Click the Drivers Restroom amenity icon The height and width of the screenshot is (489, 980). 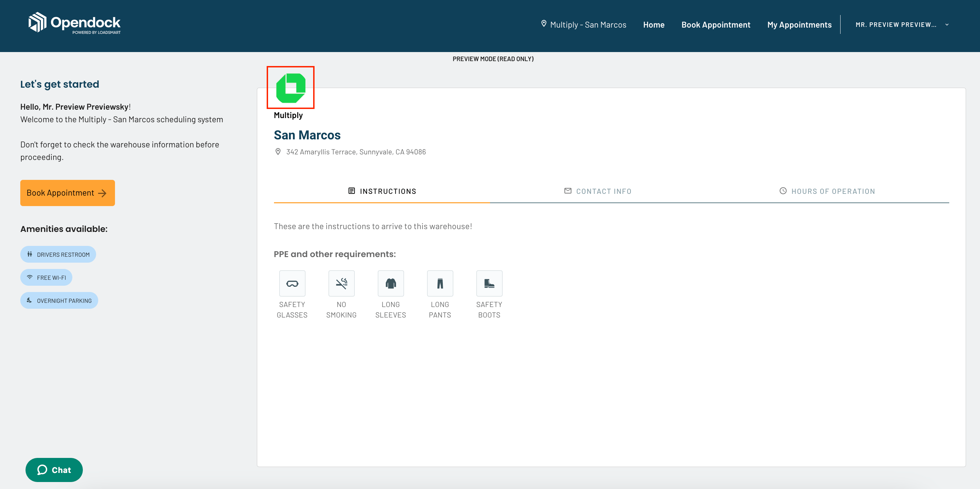[x=30, y=254]
